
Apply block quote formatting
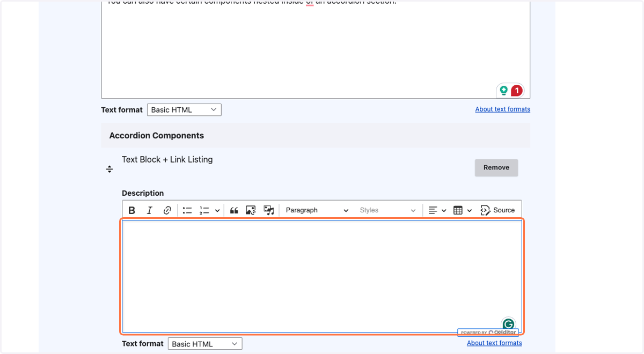click(x=234, y=210)
